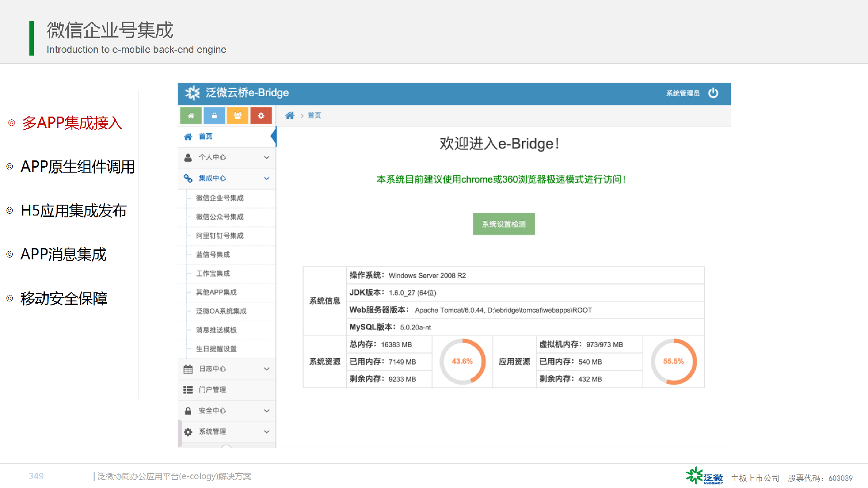Click the gear icon for 系统管理

pyautogui.click(x=188, y=432)
